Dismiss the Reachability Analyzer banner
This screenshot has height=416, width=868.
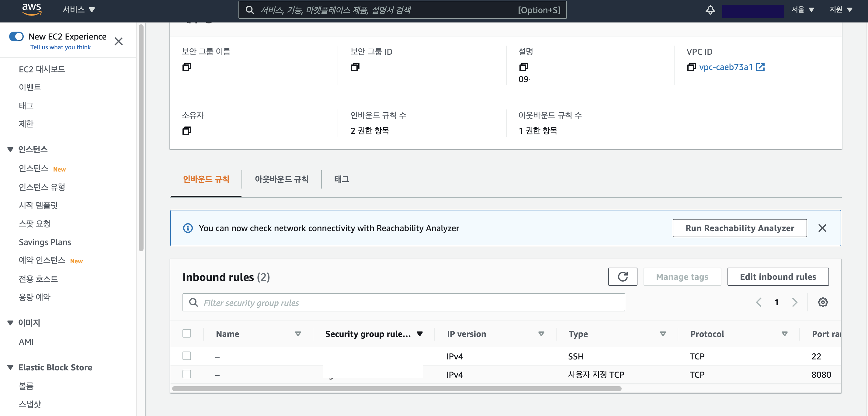[x=822, y=228]
